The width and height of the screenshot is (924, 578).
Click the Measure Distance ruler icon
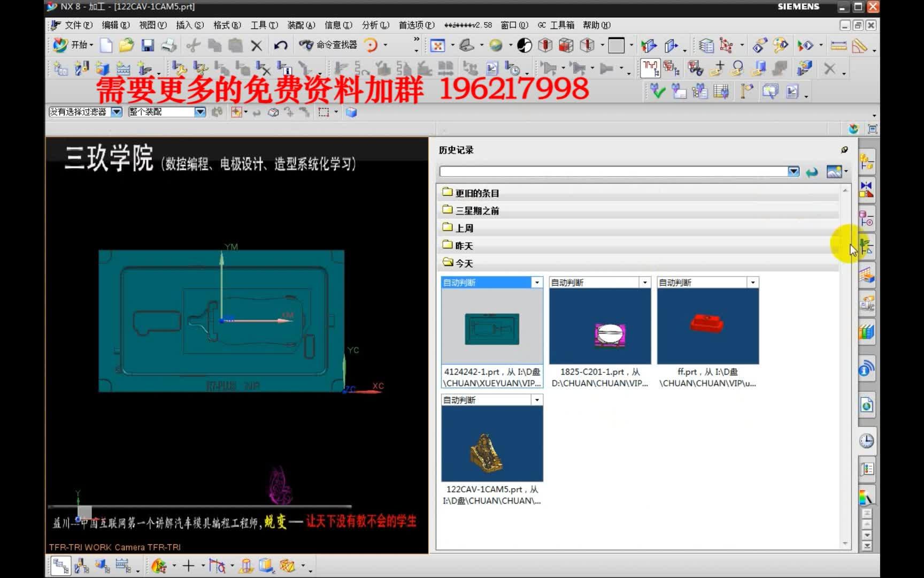coord(838,45)
